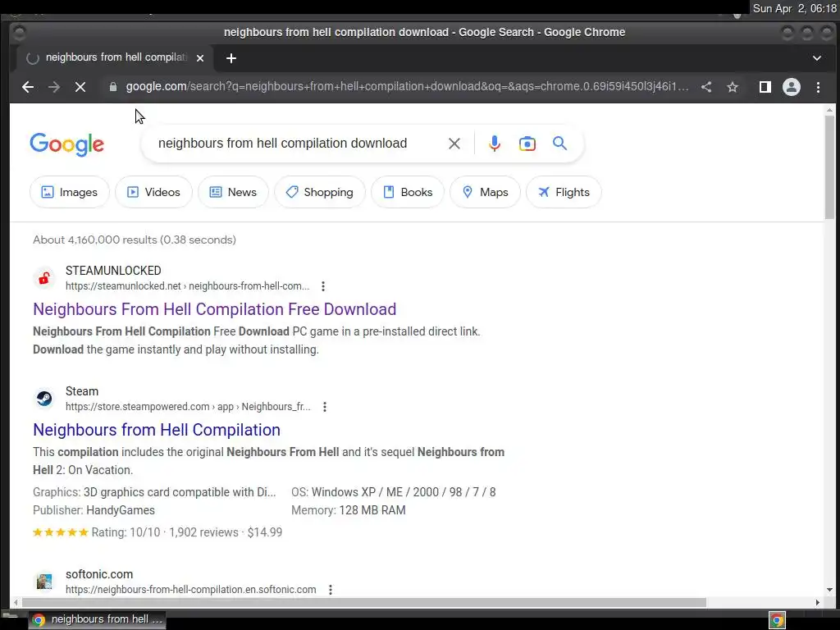Clear the Google search box text

[x=454, y=144]
